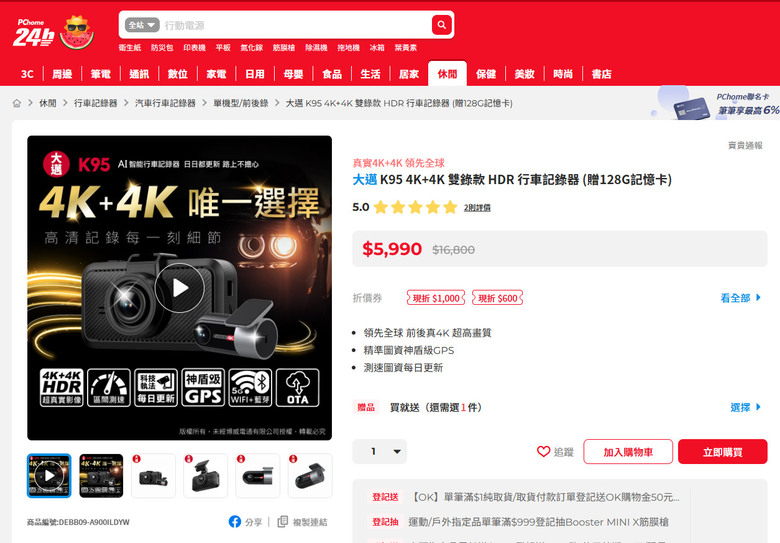The width and height of the screenshot is (780, 543).
Task: Open the 美妝 category tab
Action: pos(524,74)
